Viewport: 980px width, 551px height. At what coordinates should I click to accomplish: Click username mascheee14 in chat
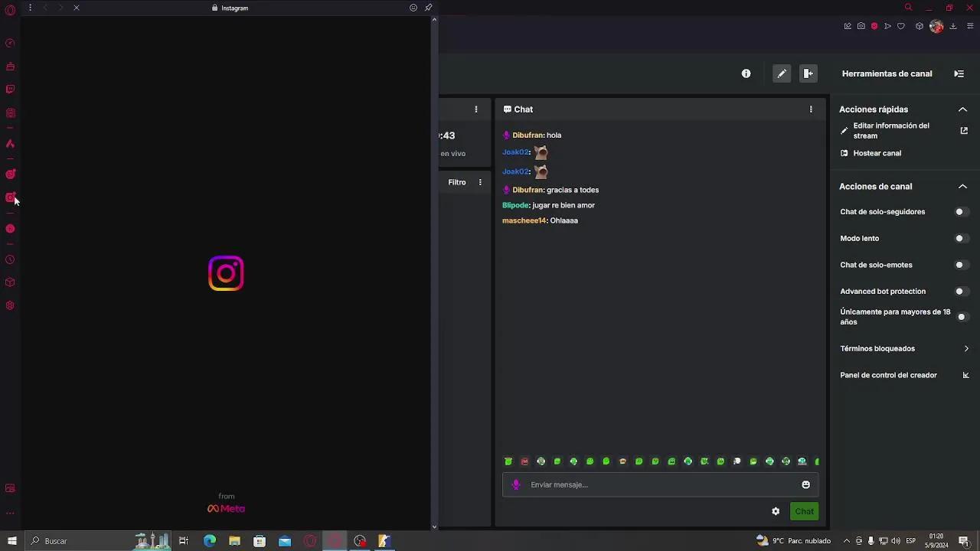tap(524, 220)
